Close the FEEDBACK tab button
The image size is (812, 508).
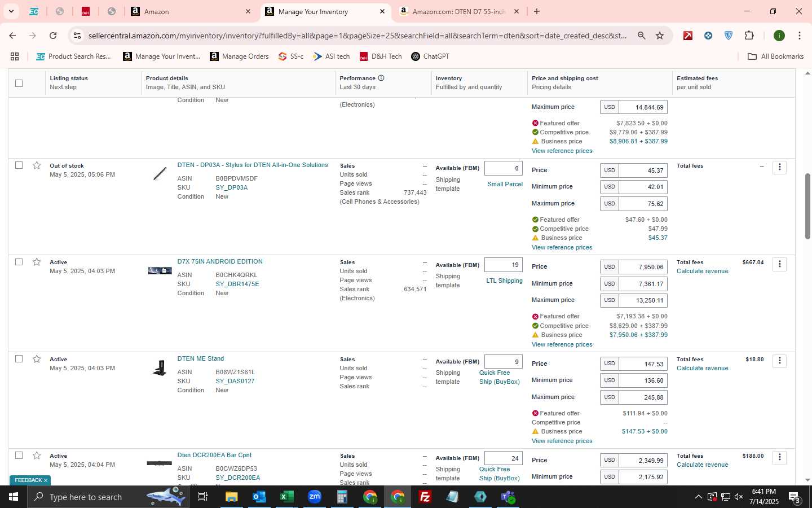click(x=46, y=480)
